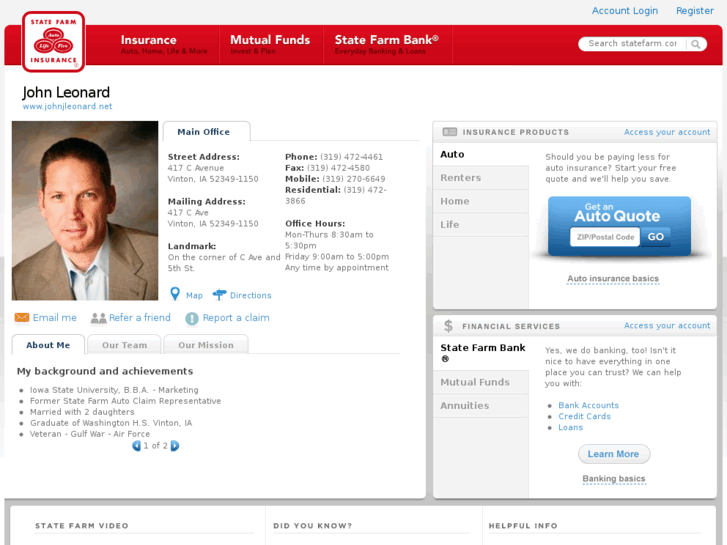The image size is (727, 545).
Task: Open the Mutual Funds navigation menu
Action: [x=270, y=45]
